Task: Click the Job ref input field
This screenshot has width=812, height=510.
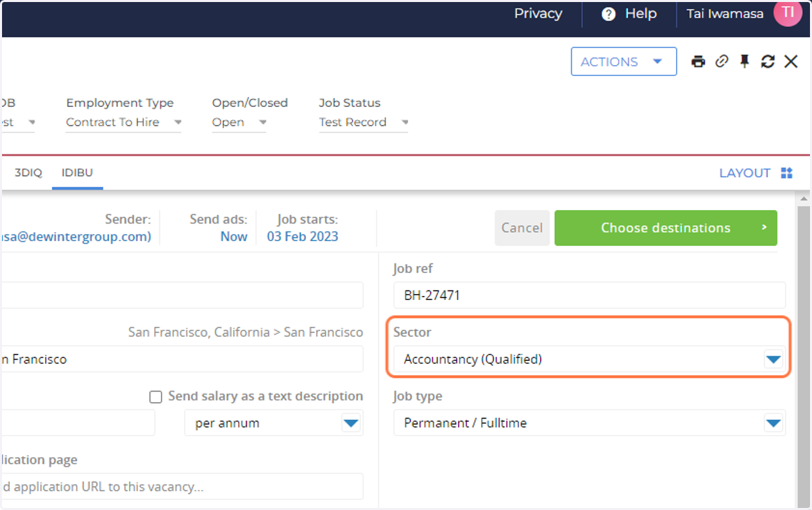Action: pyautogui.click(x=589, y=295)
